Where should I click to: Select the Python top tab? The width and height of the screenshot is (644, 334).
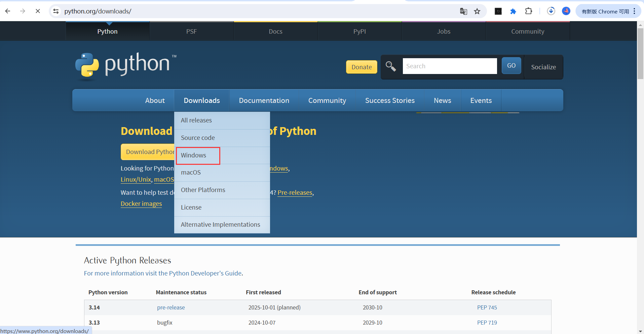point(107,31)
